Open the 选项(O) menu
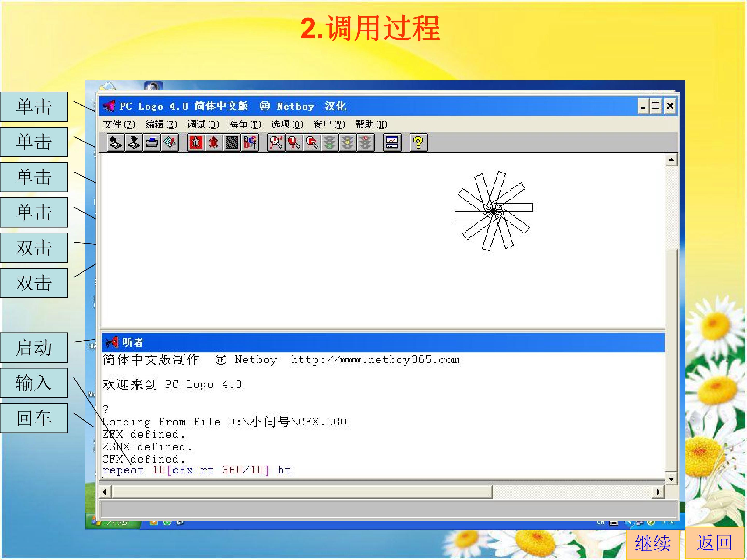This screenshot has height=560, width=747. tap(287, 124)
